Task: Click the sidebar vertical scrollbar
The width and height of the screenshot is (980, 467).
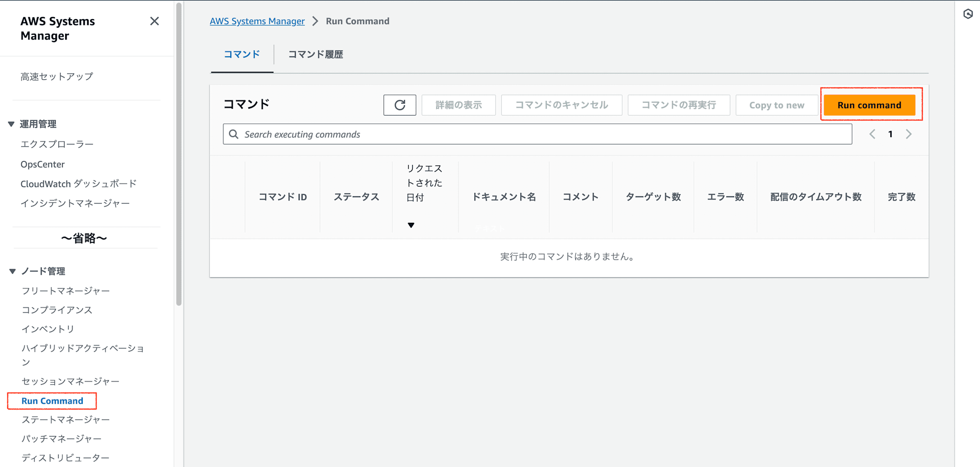Action: click(x=179, y=154)
